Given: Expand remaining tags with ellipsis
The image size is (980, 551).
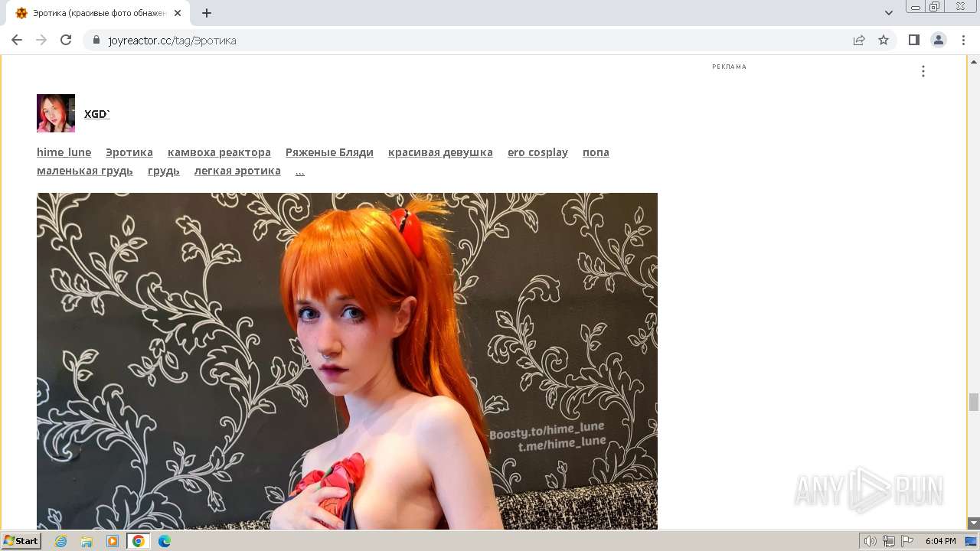Looking at the screenshot, I should (x=300, y=171).
